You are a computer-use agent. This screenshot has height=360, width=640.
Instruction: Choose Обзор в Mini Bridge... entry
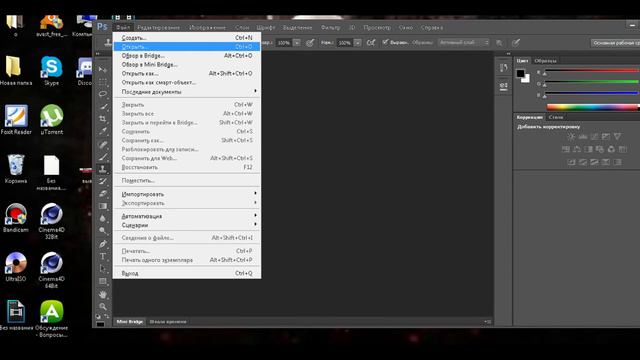coord(187,64)
